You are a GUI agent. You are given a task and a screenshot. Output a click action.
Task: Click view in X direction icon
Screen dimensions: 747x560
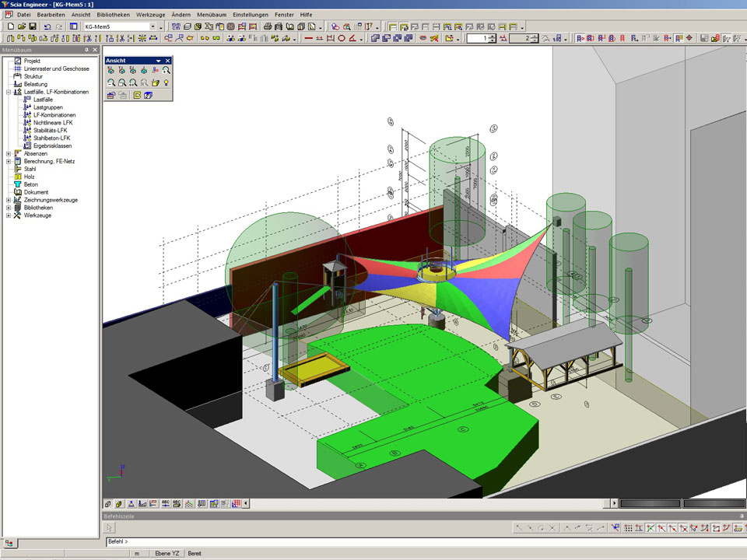tap(111, 70)
